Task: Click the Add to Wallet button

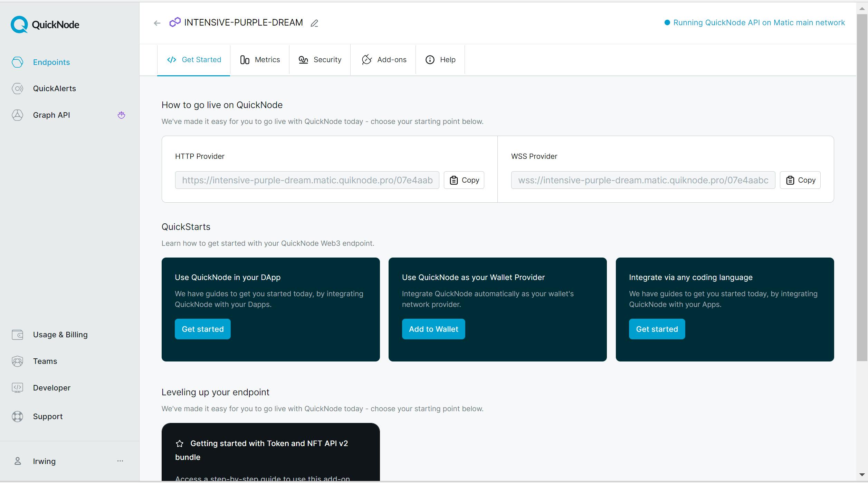Action: (433, 329)
